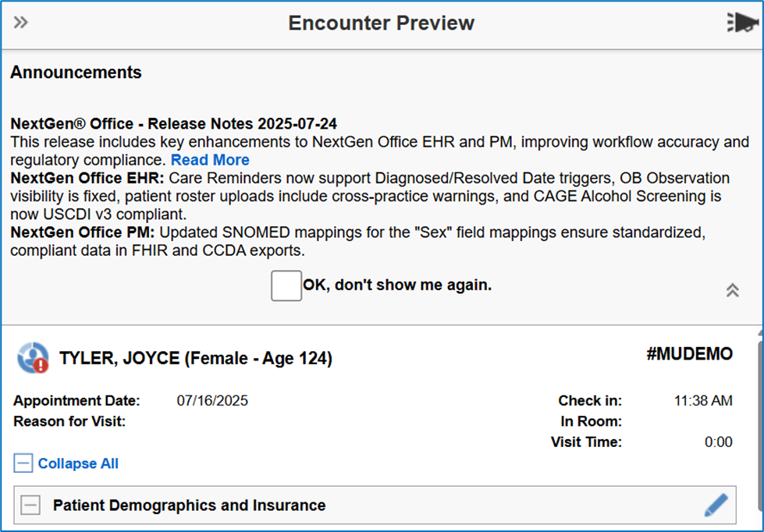Click the double-arrow expand icon beside Encounter Preview

pyautogui.click(x=21, y=23)
